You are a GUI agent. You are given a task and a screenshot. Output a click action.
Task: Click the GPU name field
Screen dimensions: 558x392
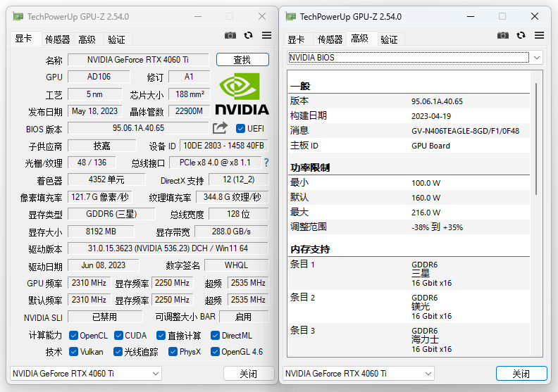point(138,59)
